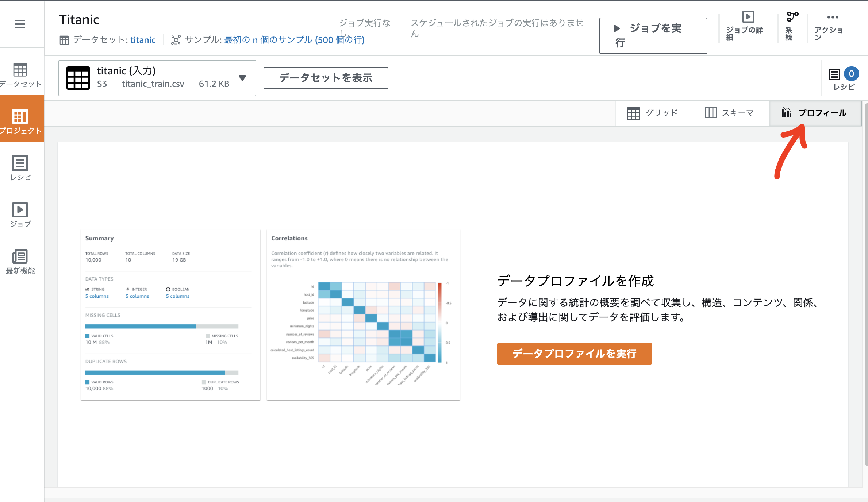This screenshot has width=868, height=502.
Task: Open the titanic dataset link
Action: 143,40
